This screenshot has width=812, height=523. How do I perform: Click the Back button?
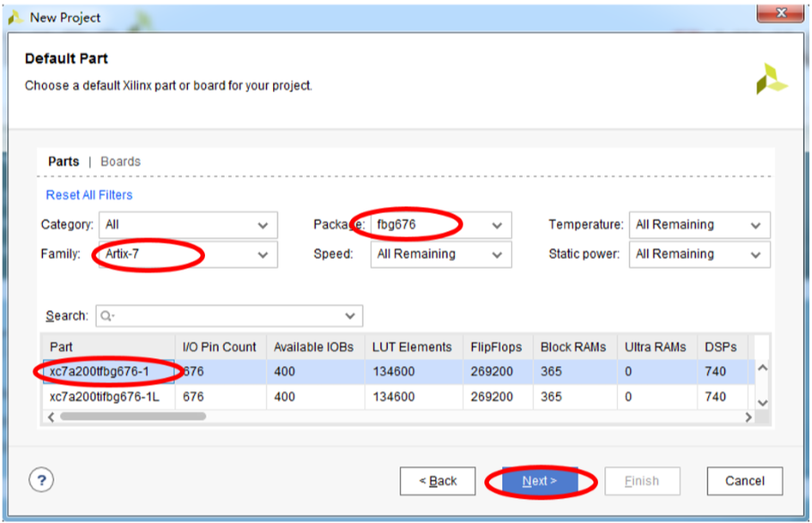pyautogui.click(x=438, y=481)
